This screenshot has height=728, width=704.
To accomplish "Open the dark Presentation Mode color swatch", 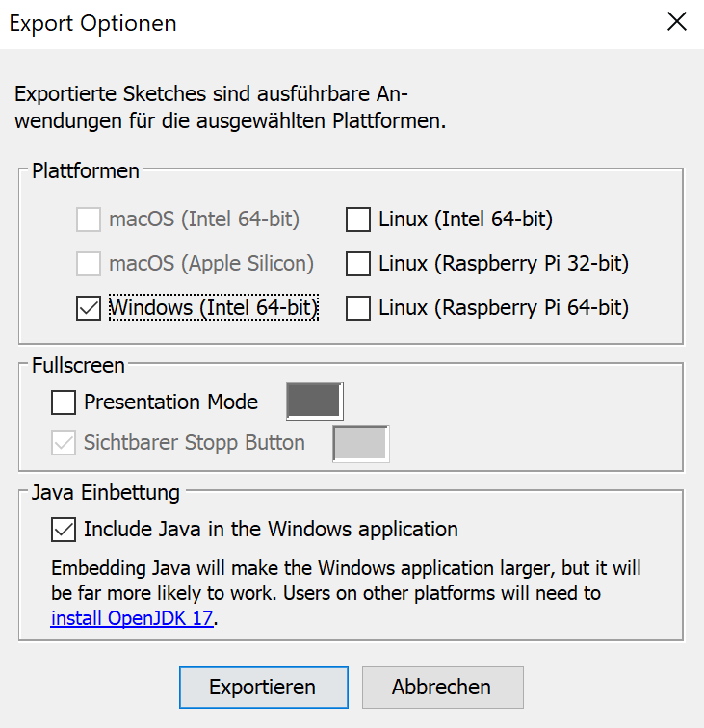I will (314, 401).
